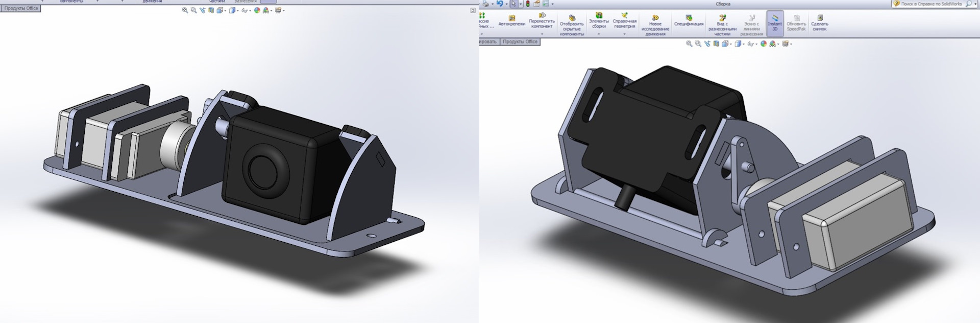Screen dimensions: 980x323
Task: Click Zoom to Fit in right window toolbar
Action: pos(689,44)
